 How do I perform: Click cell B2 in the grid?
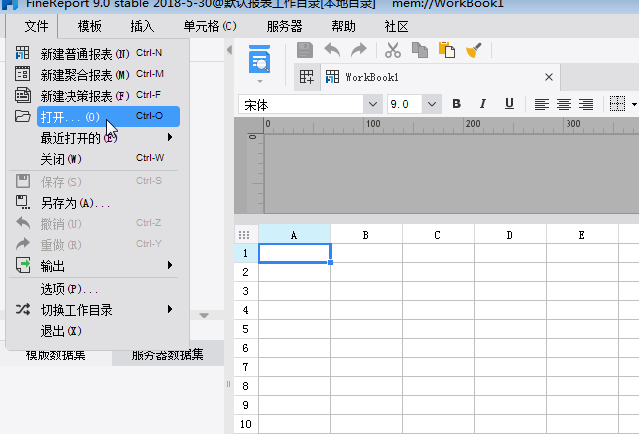(366, 272)
